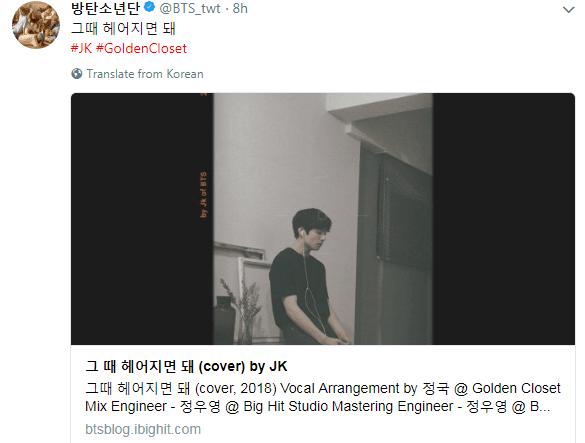Open the BTS profile avatar picture
The width and height of the screenshot is (585, 443).
click(x=36, y=25)
